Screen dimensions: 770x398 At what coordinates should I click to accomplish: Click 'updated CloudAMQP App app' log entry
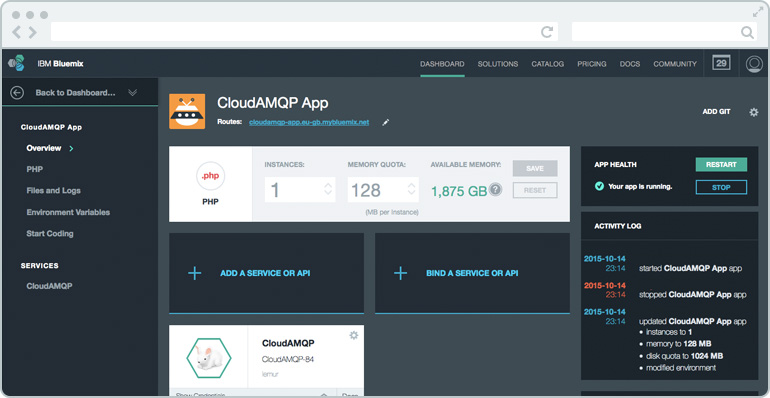pos(692,322)
